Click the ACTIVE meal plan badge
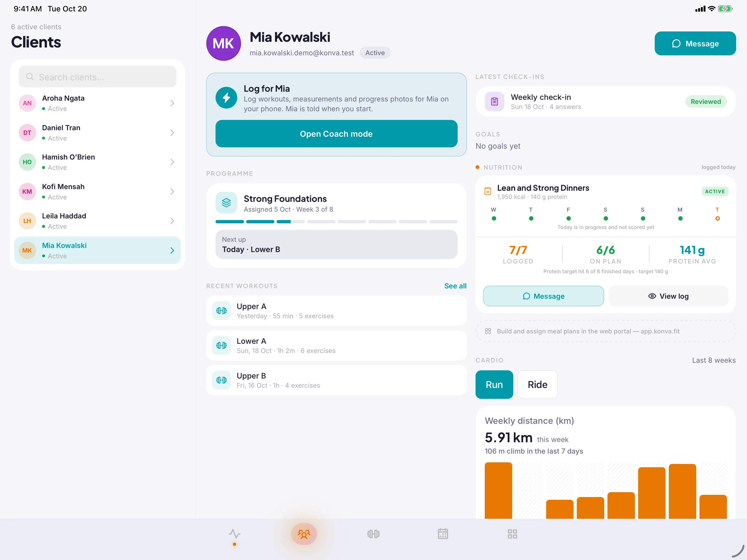This screenshot has width=747, height=560. click(x=715, y=191)
